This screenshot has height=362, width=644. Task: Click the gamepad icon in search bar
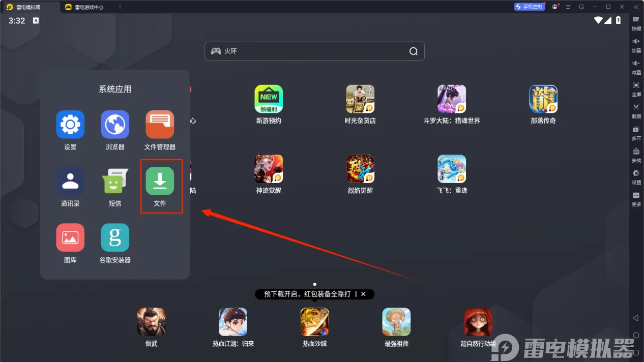[216, 51]
